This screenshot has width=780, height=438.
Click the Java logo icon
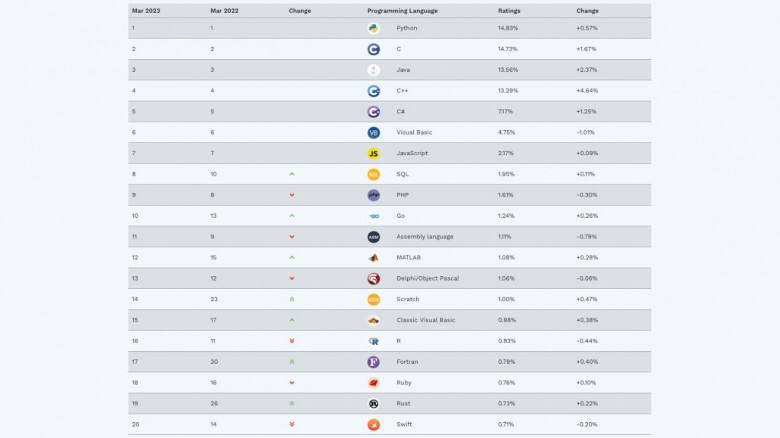point(373,70)
